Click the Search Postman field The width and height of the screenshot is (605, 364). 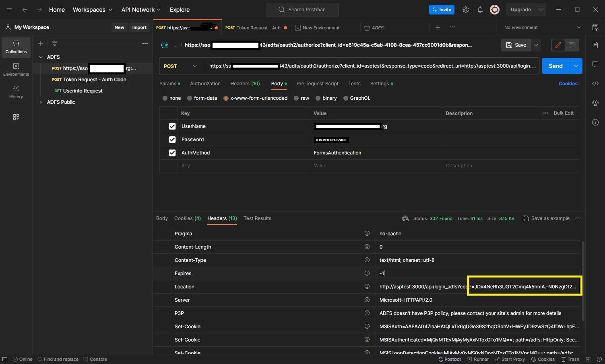pyautogui.click(x=302, y=10)
